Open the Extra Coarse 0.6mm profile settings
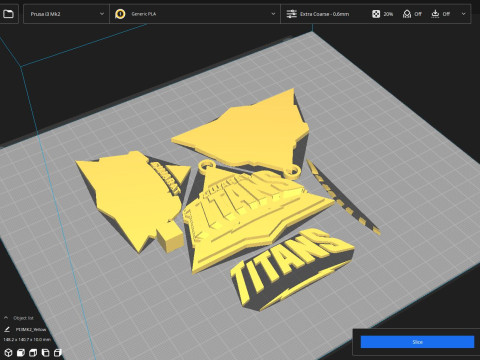This screenshot has height=360, width=480. coord(324,14)
